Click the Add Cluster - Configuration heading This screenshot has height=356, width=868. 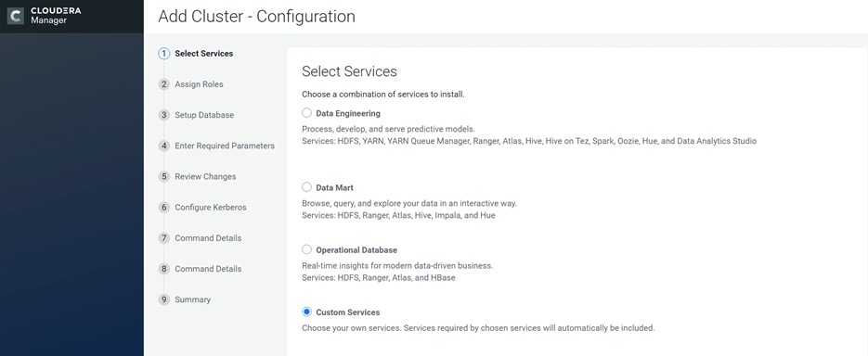pos(256,17)
